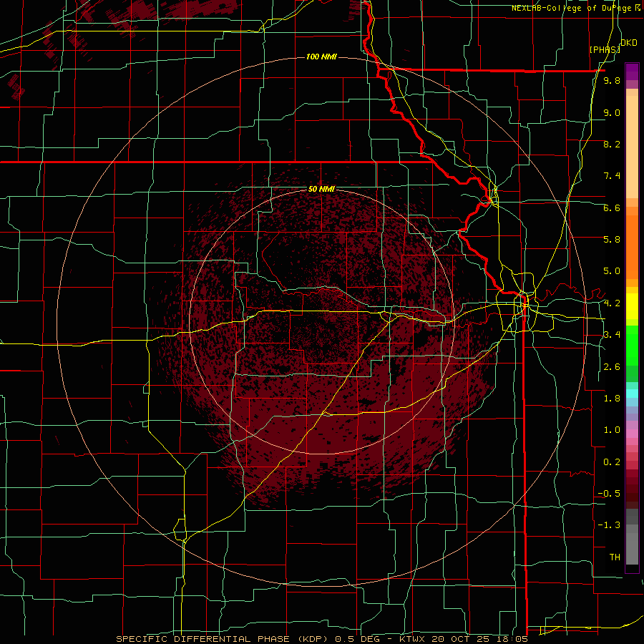
Task: Click the 7.4 legend value
Action: click(x=612, y=176)
